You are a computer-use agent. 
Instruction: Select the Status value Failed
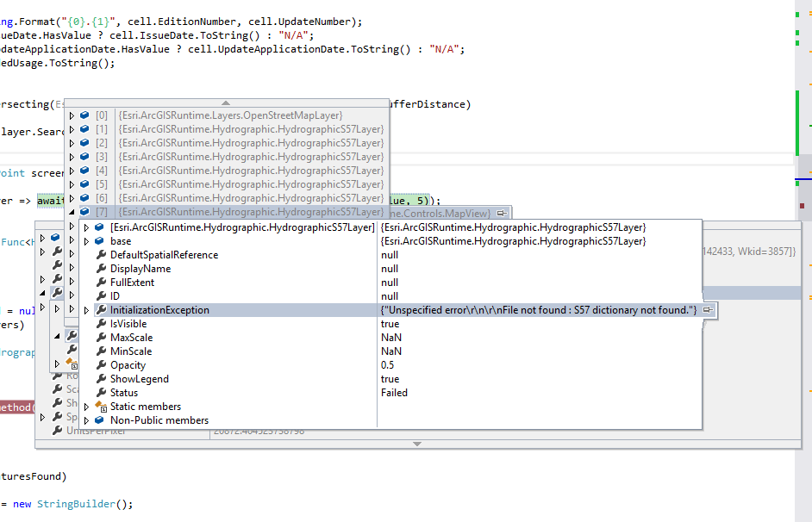[394, 393]
